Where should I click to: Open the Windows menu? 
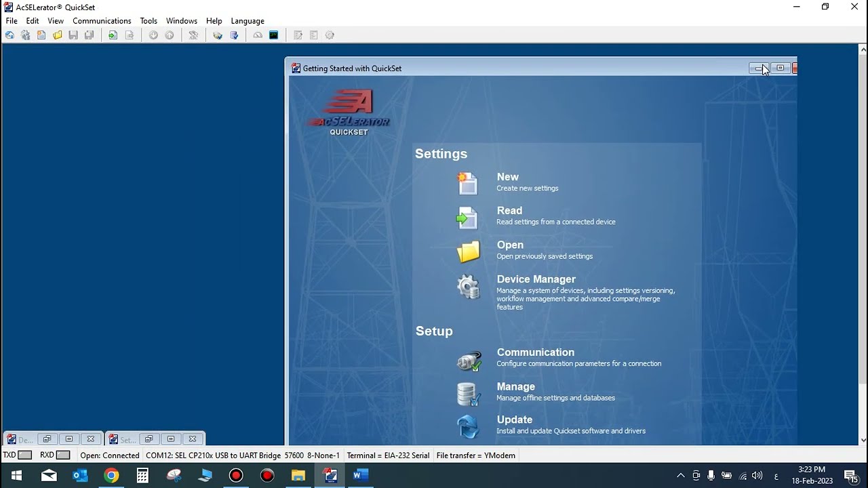coord(182,21)
